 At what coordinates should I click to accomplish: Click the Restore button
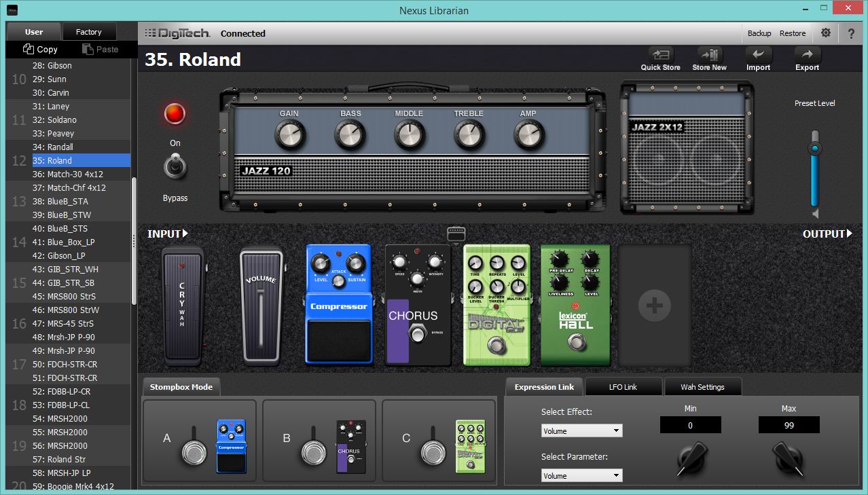tap(793, 33)
